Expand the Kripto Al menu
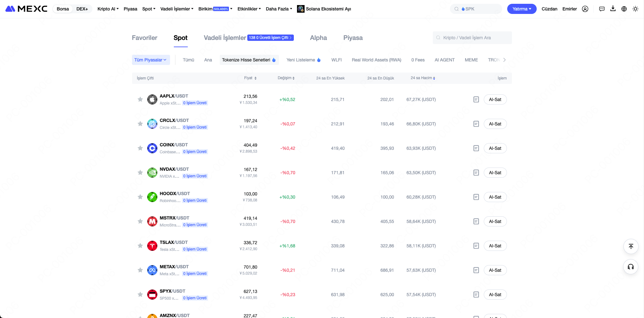Screen dimensions: 644x318 coord(108,9)
